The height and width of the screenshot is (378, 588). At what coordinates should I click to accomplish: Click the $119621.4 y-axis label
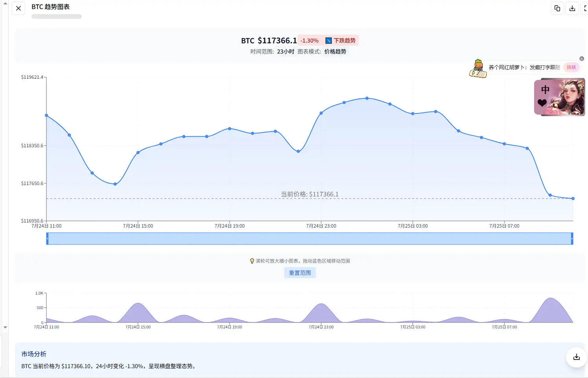click(32, 77)
